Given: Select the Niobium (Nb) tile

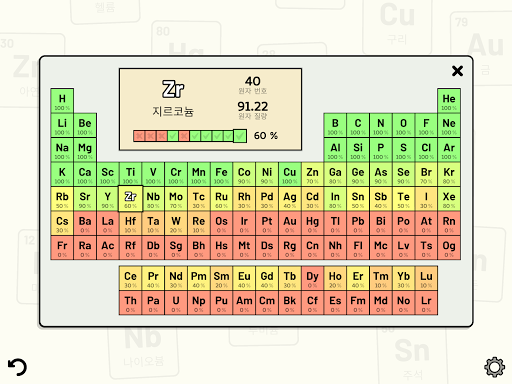Looking at the screenshot, I should tap(153, 199).
